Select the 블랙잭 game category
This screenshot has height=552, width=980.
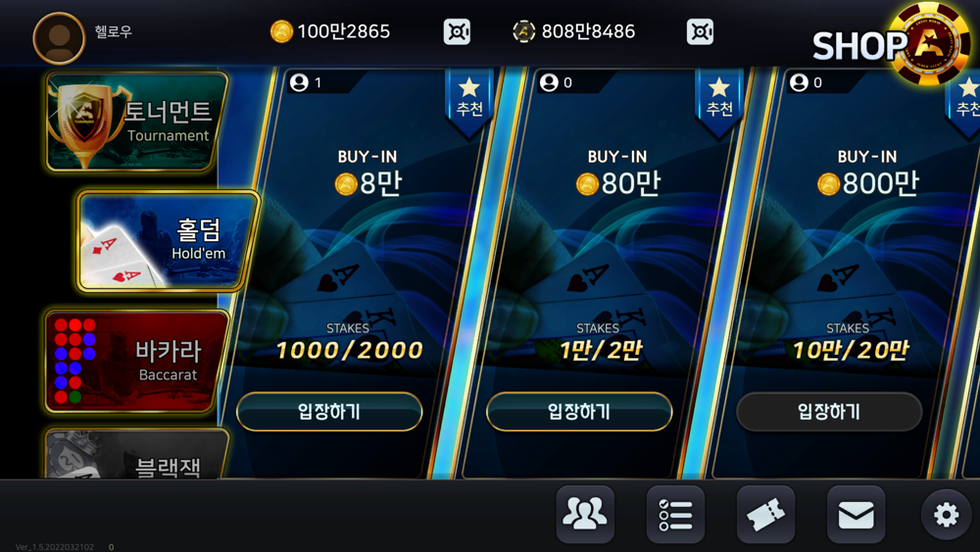tap(135, 455)
